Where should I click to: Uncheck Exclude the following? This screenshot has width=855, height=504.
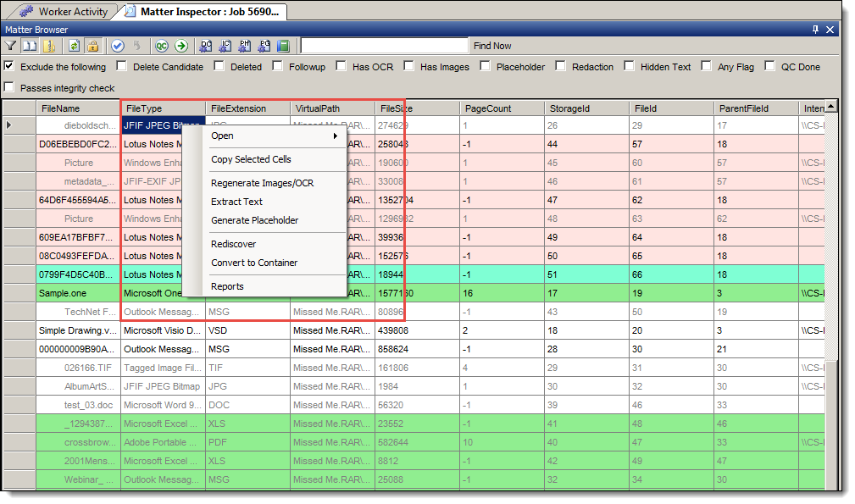tap(8, 66)
